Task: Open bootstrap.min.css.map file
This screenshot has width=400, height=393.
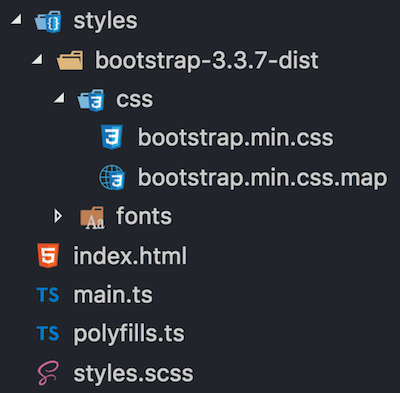Action: coord(263,177)
